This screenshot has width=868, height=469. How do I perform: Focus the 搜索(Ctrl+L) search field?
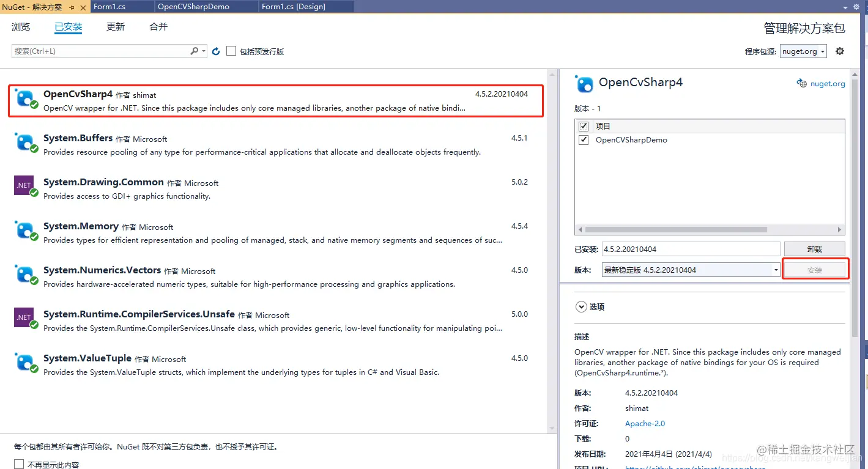point(101,51)
